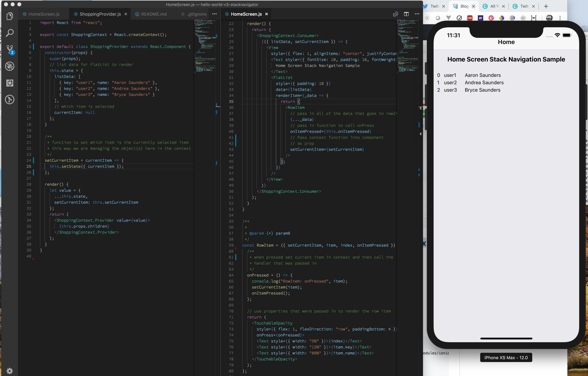
Task: Click the left editor's minimap
Action: click(205, 46)
